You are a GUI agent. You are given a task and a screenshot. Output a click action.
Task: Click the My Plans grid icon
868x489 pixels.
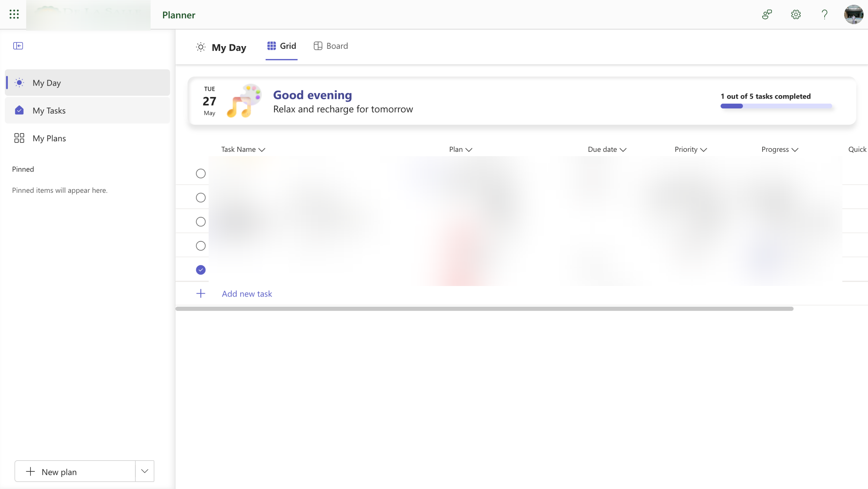tap(19, 138)
